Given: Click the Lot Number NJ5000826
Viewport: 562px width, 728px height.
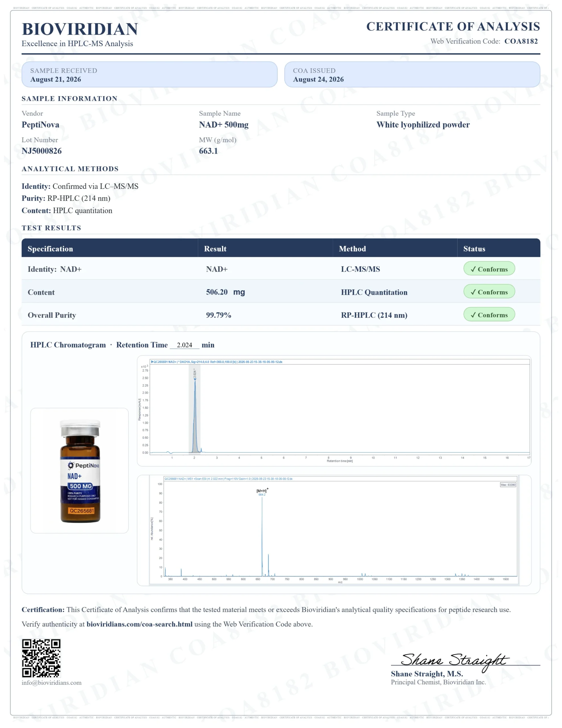Looking at the screenshot, I should [x=42, y=151].
